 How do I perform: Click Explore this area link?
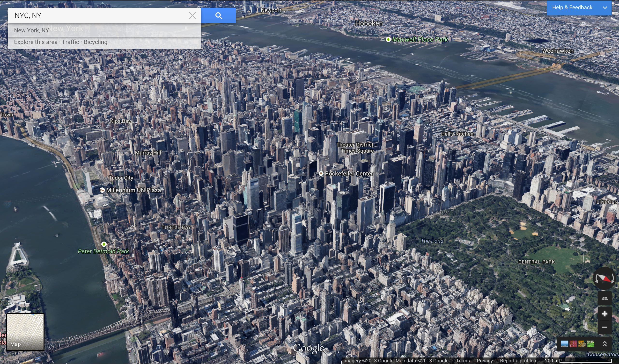click(x=36, y=42)
